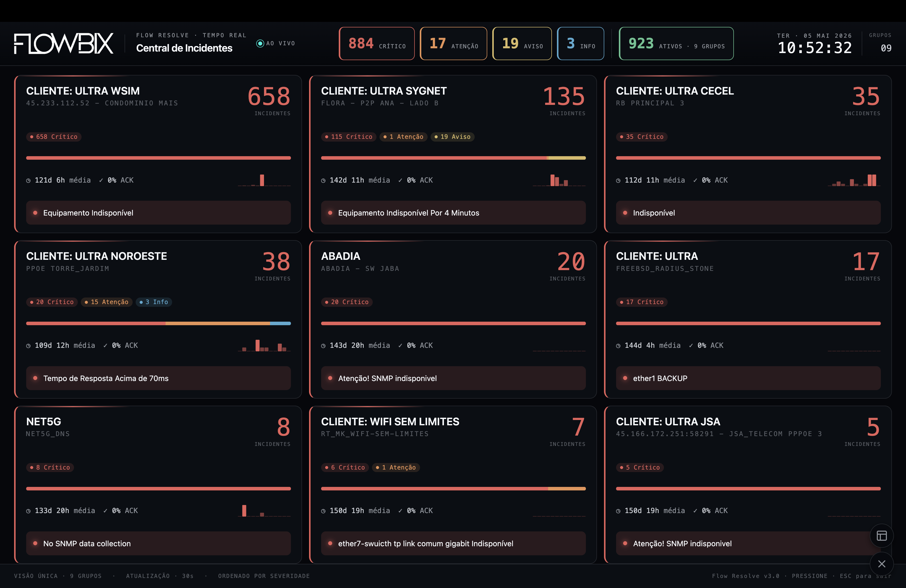The image size is (906, 588).
Task: Click the AO VIVO live indicator
Action: pyautogui.click(x=276, y=43)
